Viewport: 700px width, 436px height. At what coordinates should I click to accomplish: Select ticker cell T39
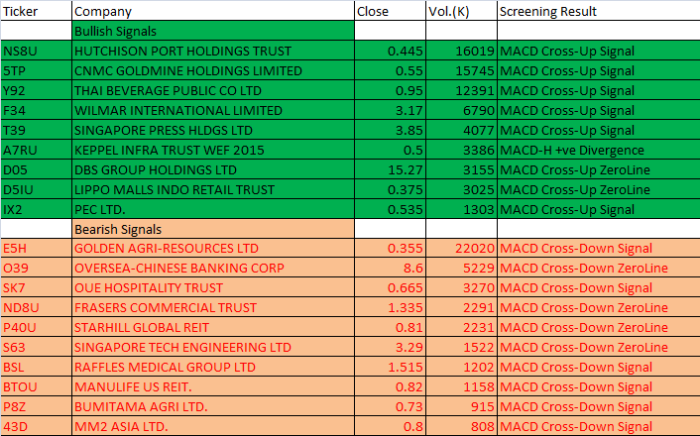coord(36,130)
